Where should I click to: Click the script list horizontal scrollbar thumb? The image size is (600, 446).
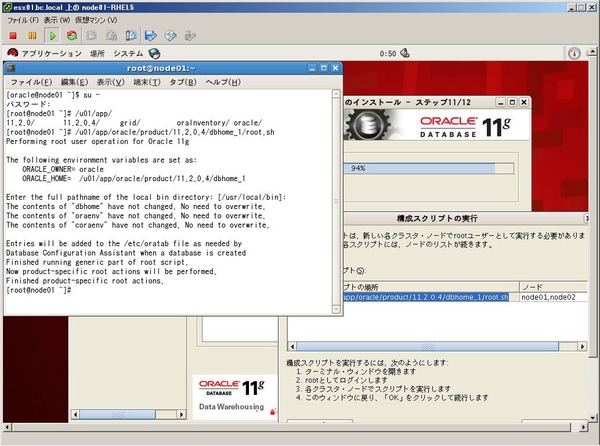click(x=427, y=347)
